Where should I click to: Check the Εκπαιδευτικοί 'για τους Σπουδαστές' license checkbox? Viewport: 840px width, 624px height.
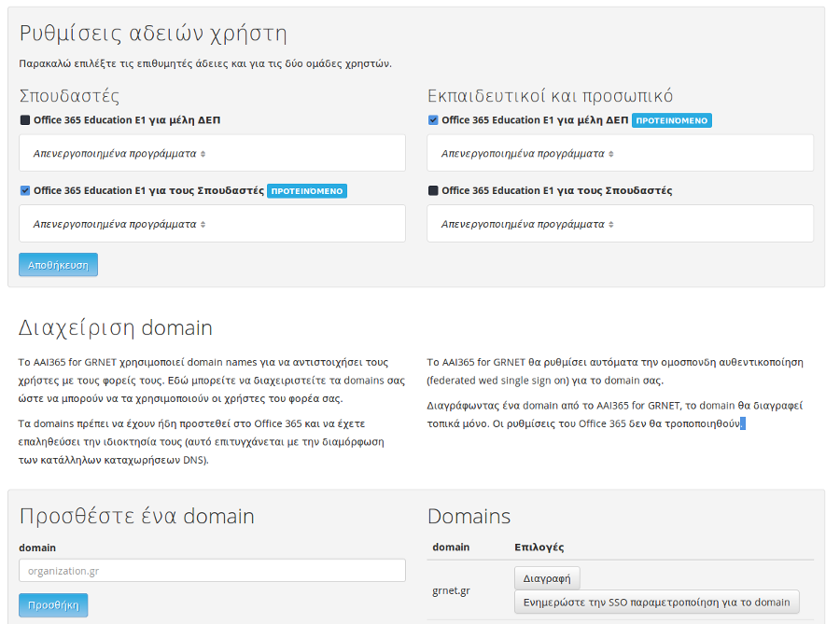pyautogui.click(x=433, y=191)
